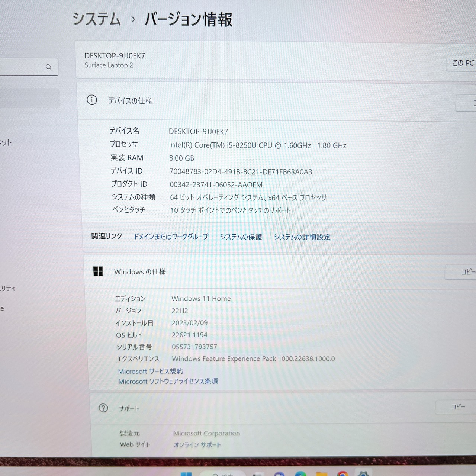The image size is (476, 476).
Task: Click the search magnifier icon in sidebar
Action: point(49,67)
